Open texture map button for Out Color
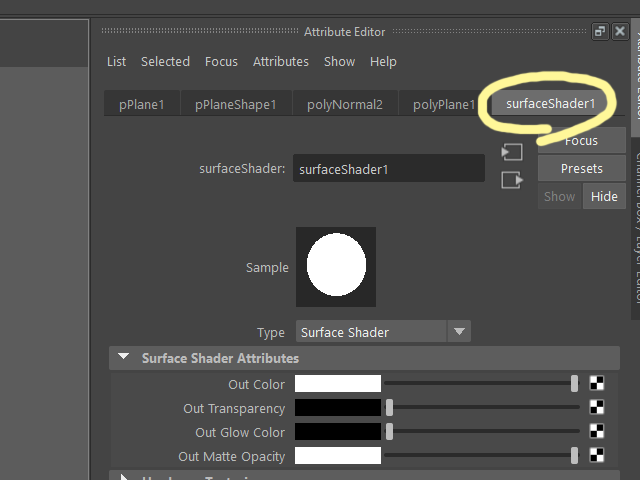Image resolution: width=640 pixels, height=480 pixels. pyautogui.click(x=597, y=383)
